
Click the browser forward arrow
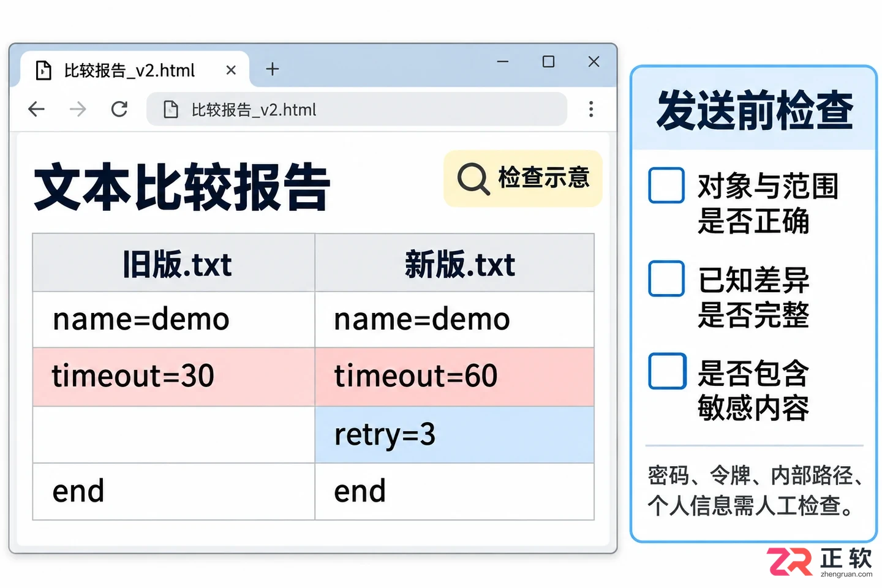click(x=78, y=109)
